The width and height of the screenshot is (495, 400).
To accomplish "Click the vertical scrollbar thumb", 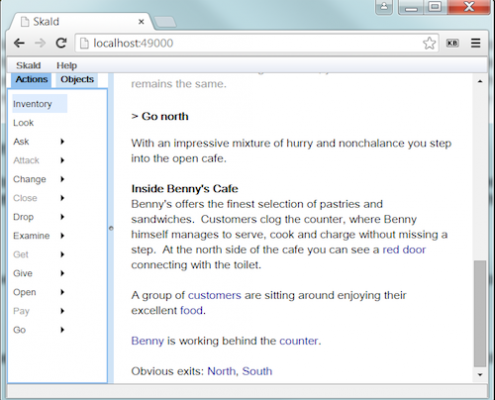I will click(480, 313).
